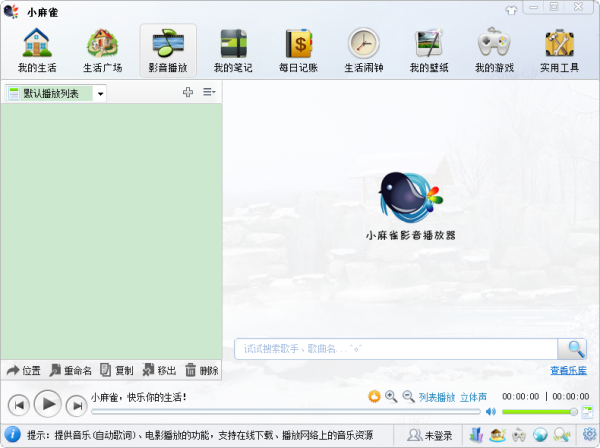Open the 查看乐库 music library link
This screenshot has height=448, width=600.
(x=568, y=370)
